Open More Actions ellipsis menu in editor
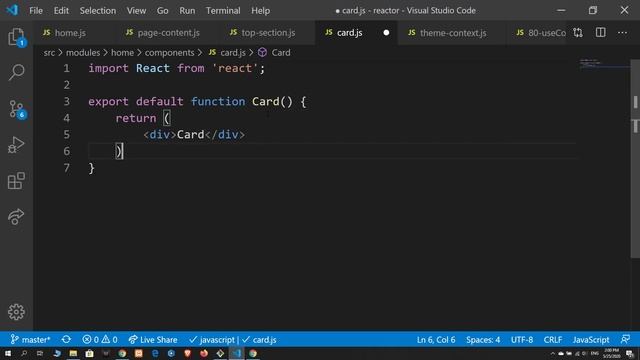Viewport: 640px width, 360px height. point(622,33)
